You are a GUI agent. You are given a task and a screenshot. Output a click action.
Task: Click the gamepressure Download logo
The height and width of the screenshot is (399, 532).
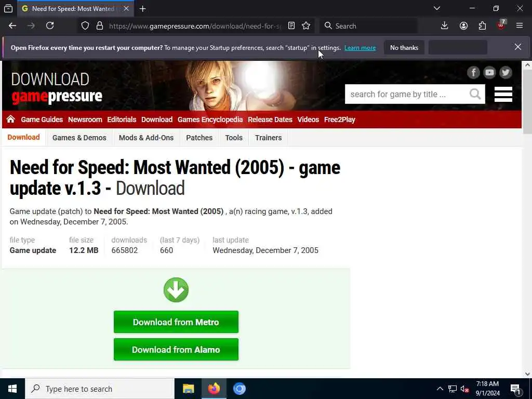tap(56, 88)
